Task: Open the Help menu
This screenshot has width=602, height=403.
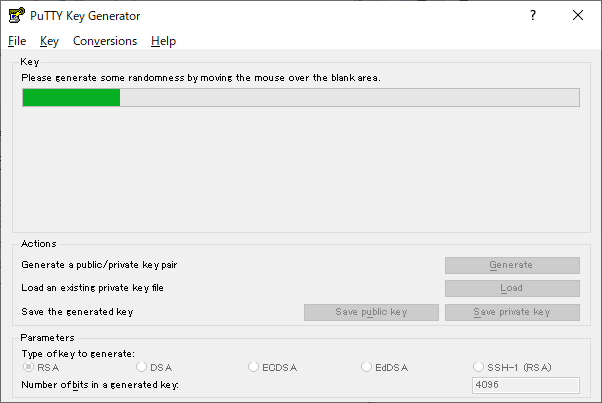Action: [163, 41]
